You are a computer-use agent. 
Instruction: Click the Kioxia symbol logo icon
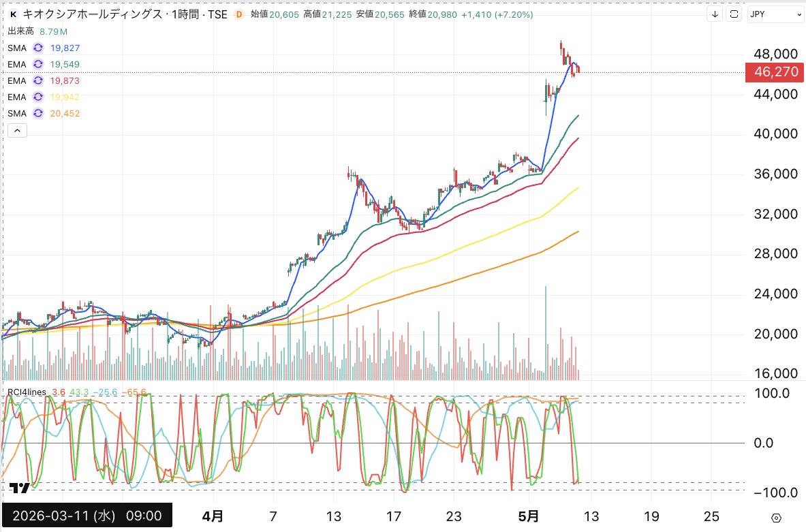(x=14, y=14)
